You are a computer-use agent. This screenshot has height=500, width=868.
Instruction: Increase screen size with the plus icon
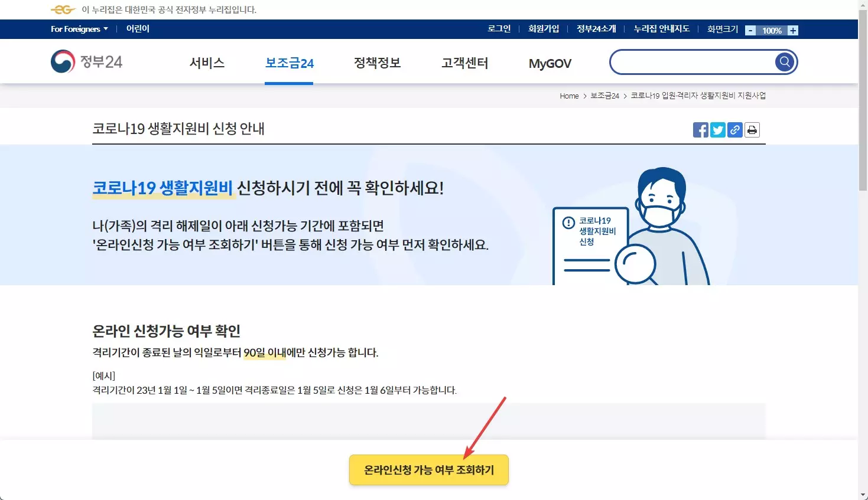(792, 30)
